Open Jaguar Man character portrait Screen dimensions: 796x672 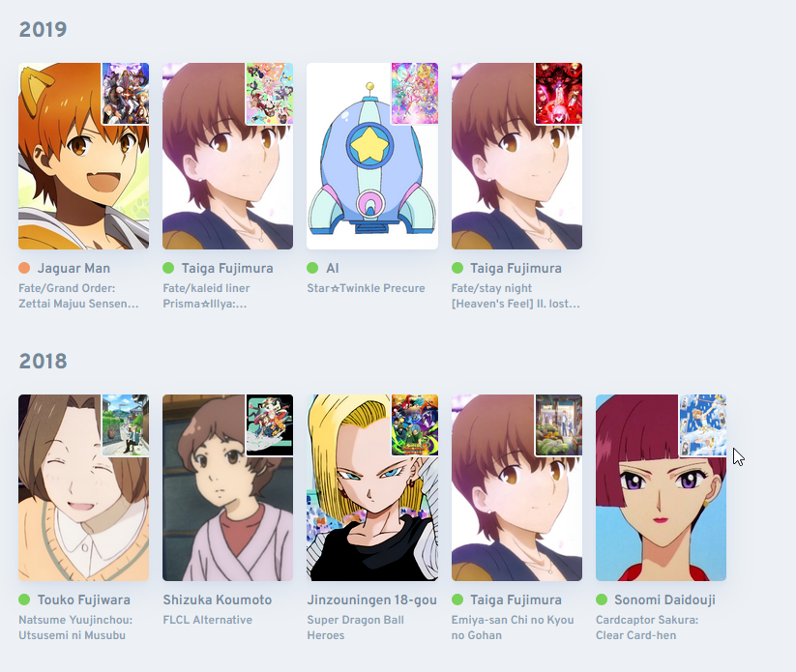pos(84,156)
